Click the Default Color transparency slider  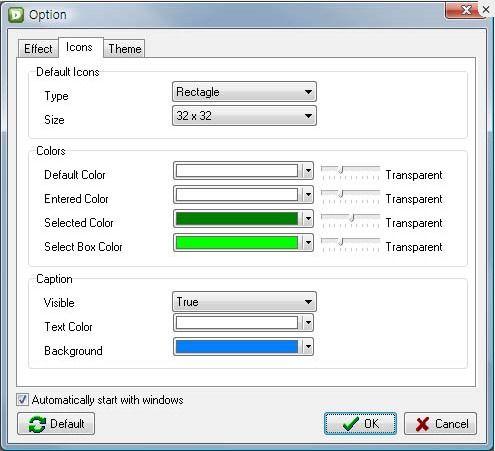(350, 172)
